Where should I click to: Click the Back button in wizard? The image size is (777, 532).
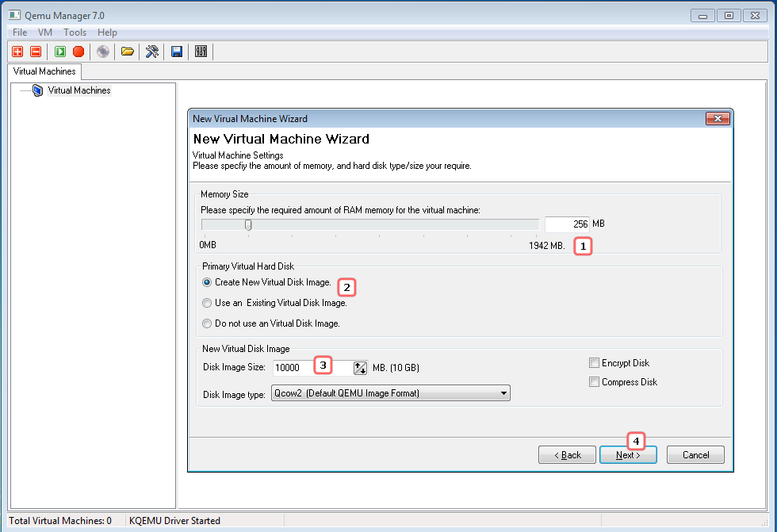pos(567,455)
